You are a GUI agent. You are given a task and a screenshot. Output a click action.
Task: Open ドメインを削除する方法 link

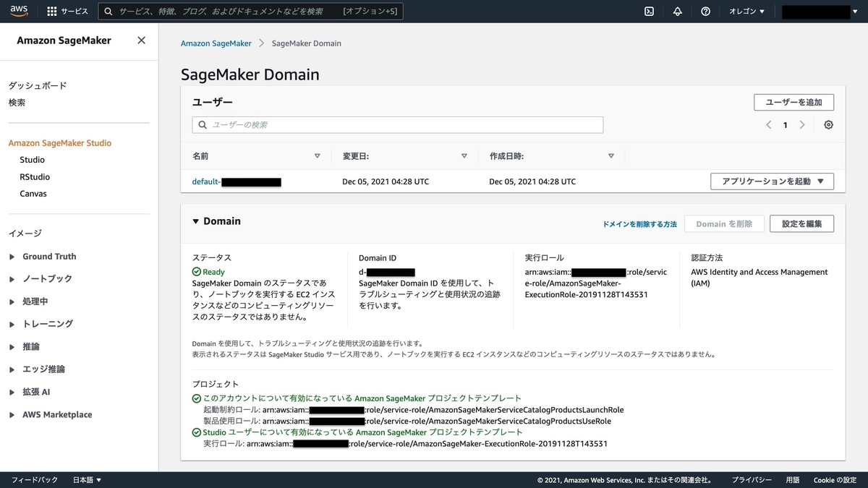click(x=639, y=224)
